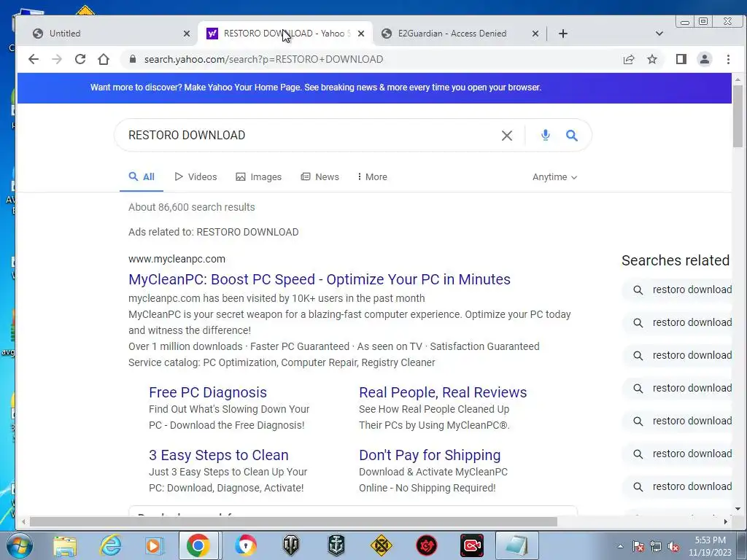Open the tab search dropdown arrow
Screen dimensions: 747x560
(x=659, y=34)
